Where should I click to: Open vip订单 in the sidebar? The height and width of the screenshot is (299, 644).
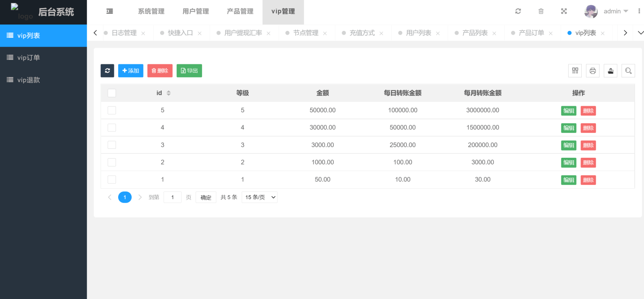pos(43,58)
